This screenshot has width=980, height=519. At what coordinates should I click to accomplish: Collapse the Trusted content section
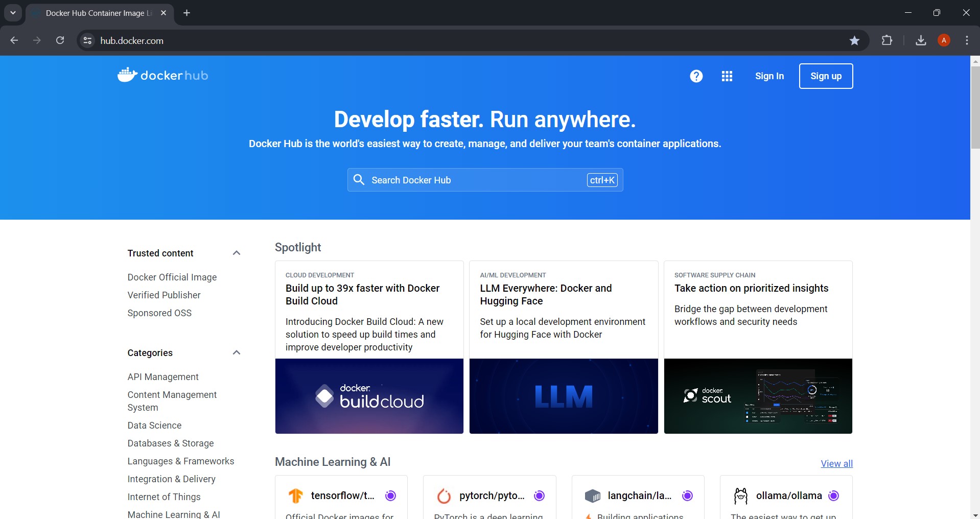click(x=236, y=253)
